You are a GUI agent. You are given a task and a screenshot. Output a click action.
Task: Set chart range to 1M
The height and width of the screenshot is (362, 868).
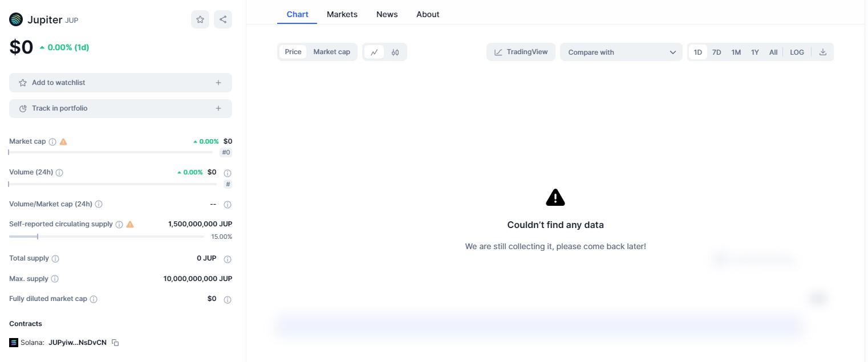[736, 52]
